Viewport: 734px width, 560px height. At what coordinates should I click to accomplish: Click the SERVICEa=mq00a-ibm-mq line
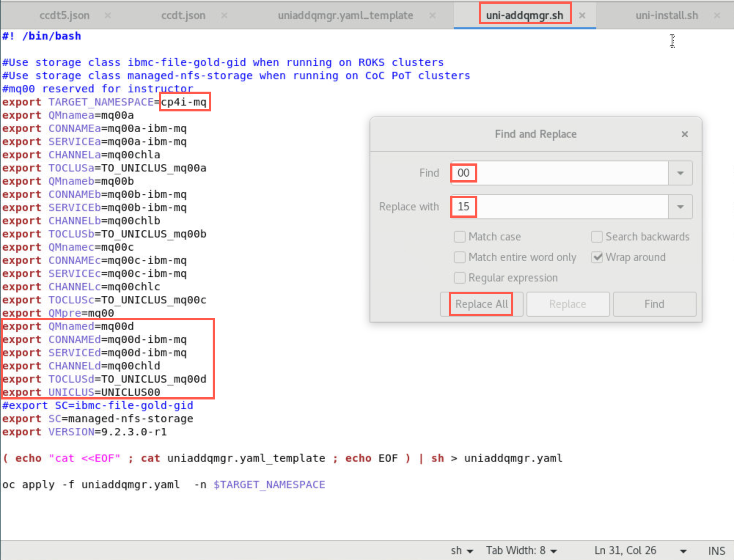pos(94,141)
